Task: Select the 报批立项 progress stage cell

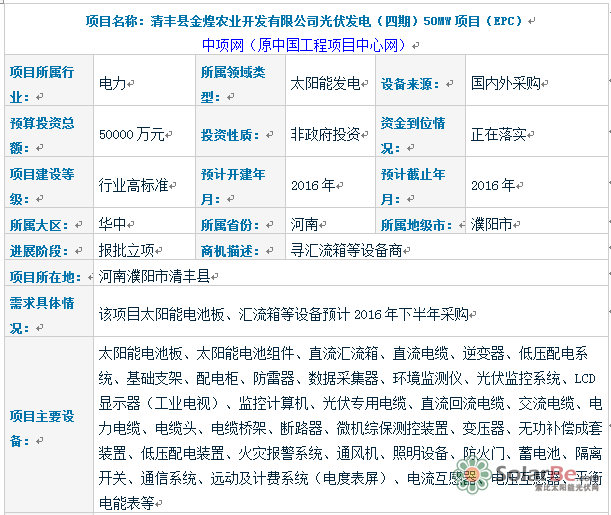Action: pyautogui.click(x=127, y=249)
